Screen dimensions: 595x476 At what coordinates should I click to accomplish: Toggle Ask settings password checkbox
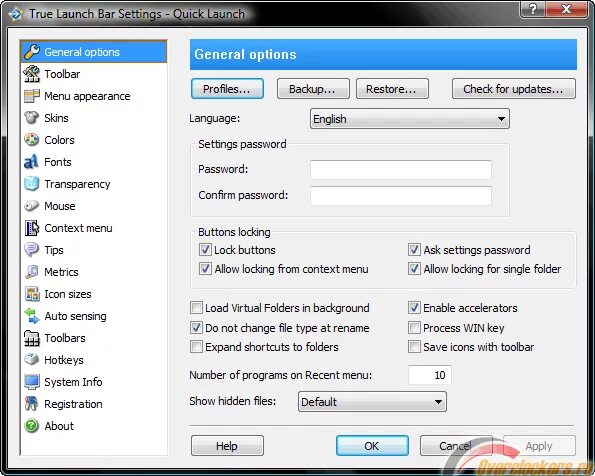coord(414,250)
